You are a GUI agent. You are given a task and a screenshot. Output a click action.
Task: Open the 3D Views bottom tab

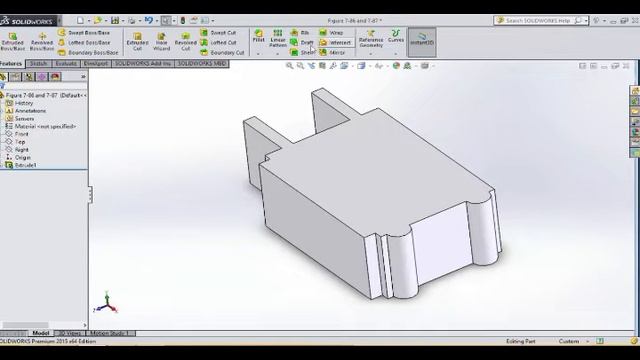(x=70, y=333)
